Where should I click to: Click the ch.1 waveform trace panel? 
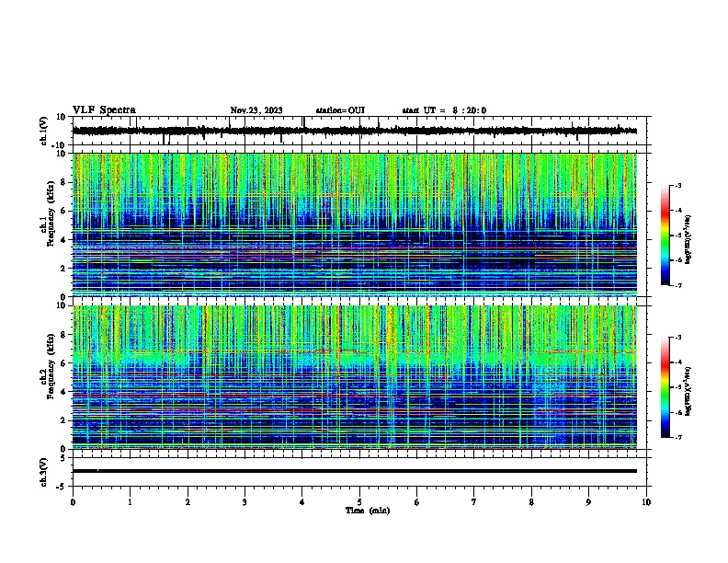point(359,131)
